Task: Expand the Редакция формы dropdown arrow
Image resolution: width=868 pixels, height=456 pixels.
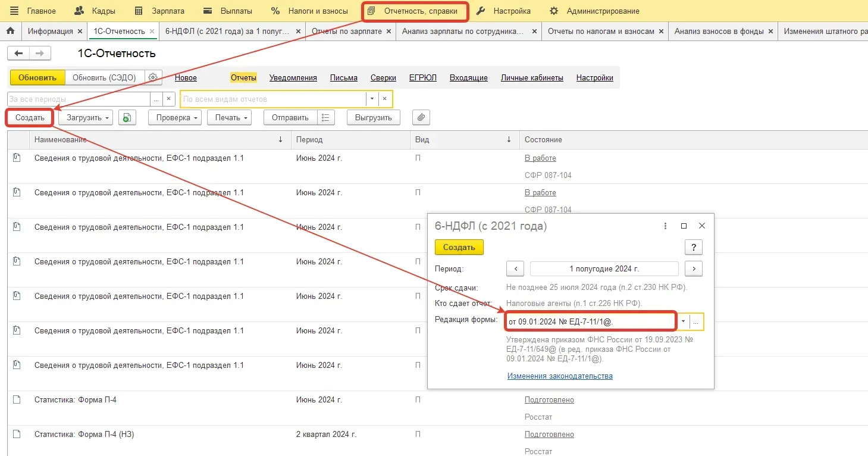Action: pos(684,321)
